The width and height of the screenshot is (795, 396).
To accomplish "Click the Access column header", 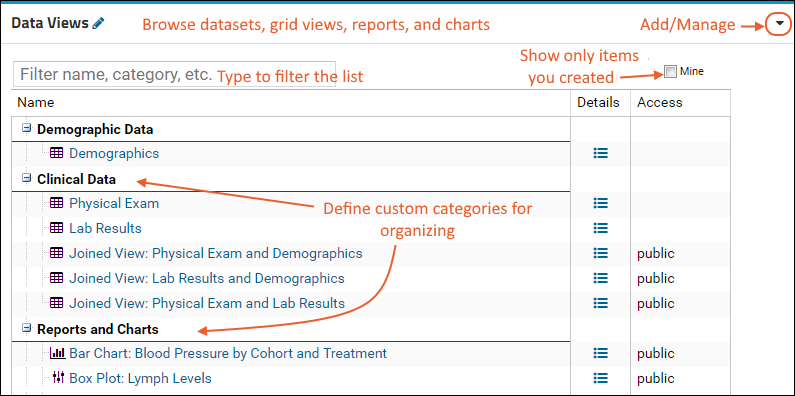I will point(660,102).
